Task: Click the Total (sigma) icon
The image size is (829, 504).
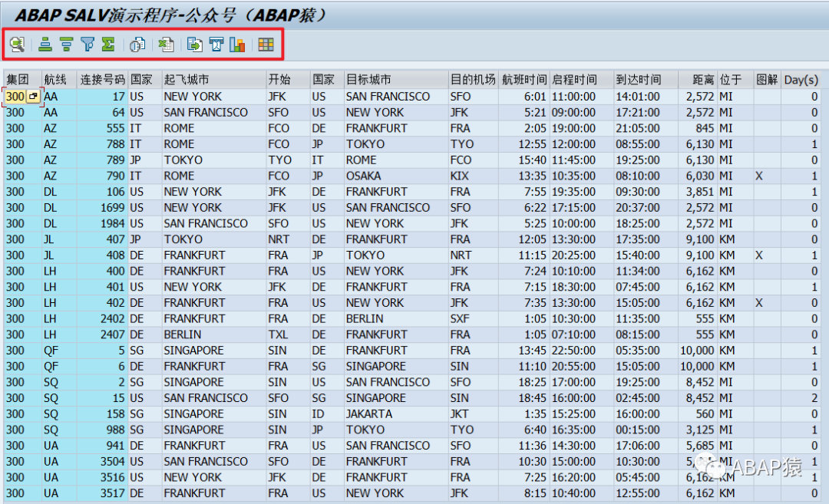Action: pos(108,44)
